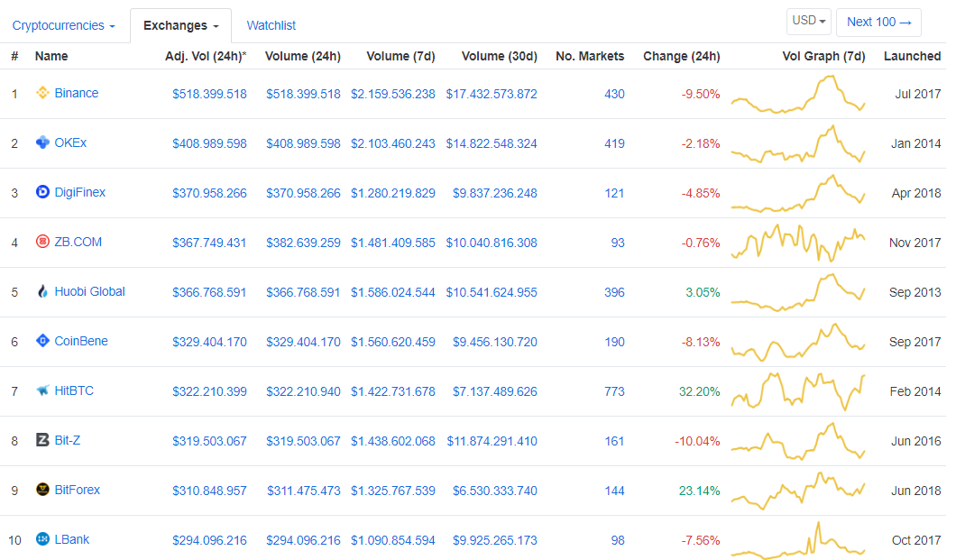The height and width of the screenshot is (560, 956).
Task: View OKEx 7-day volume graph
Action: tap(798, 143)
